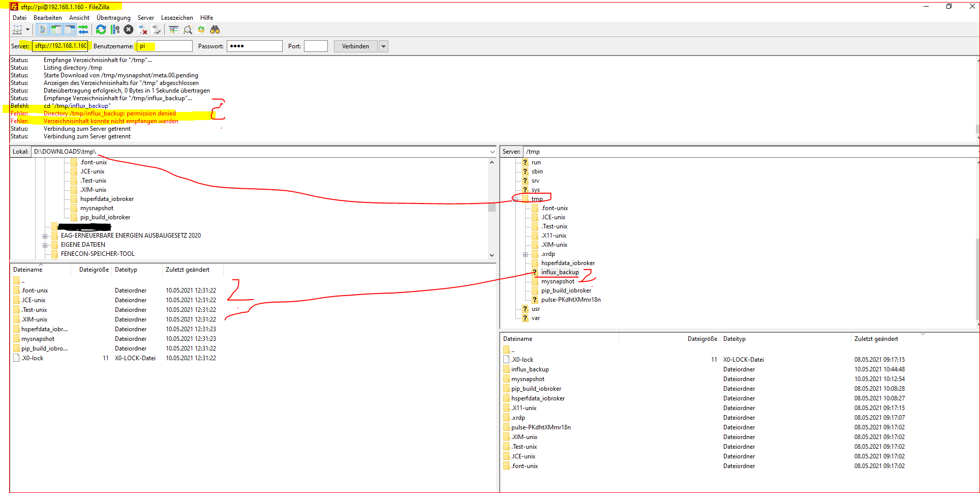The image size is (980, 493).
Task: Open directory listing filters dialog
Action: (x=174, y=30)
